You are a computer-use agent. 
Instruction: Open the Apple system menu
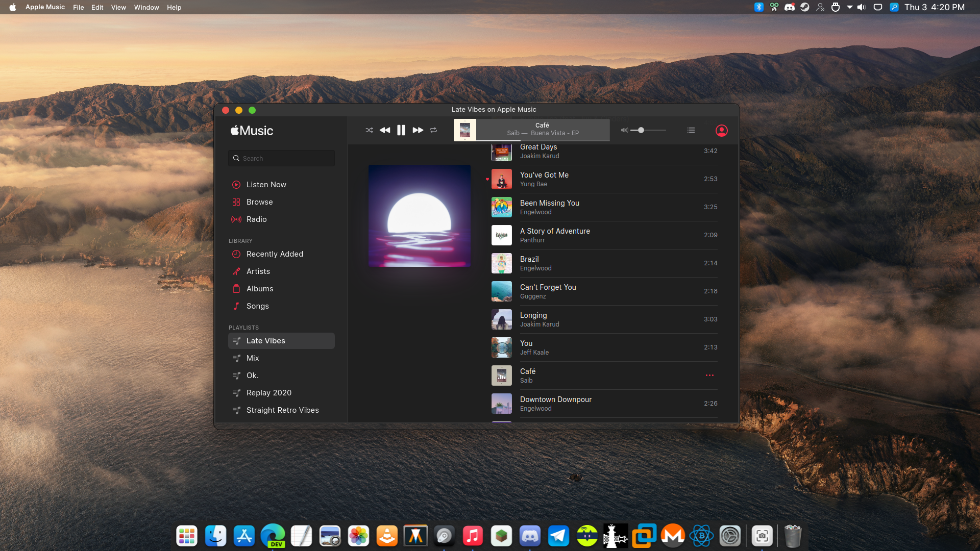[x=12, y=7]
